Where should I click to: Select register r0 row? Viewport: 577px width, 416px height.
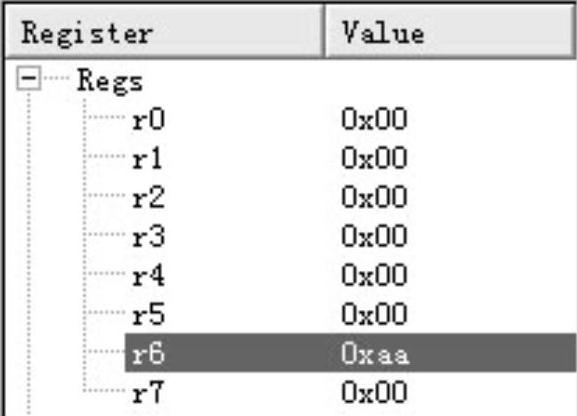(x=148, y=119)
